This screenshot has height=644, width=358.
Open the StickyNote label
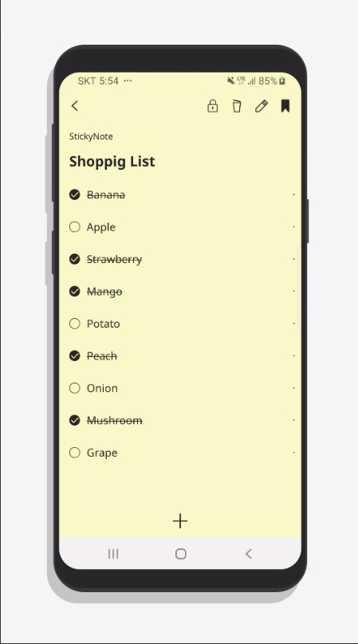(x=91, y=137)
